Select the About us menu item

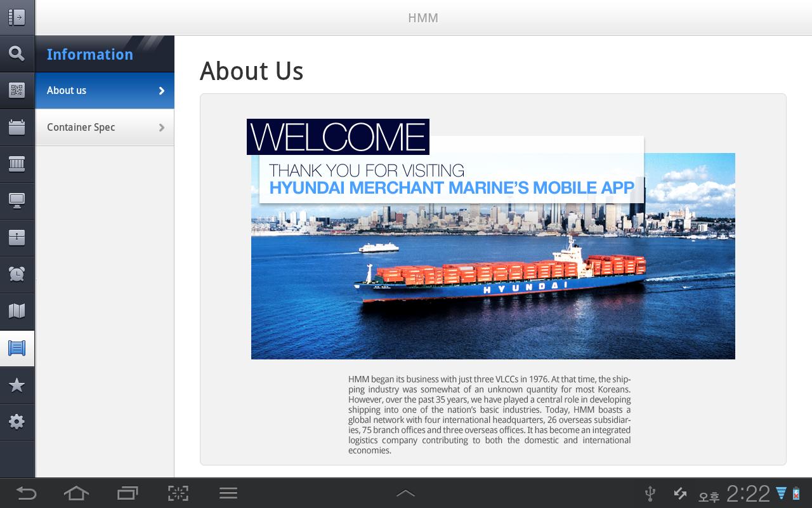(105, 91)
